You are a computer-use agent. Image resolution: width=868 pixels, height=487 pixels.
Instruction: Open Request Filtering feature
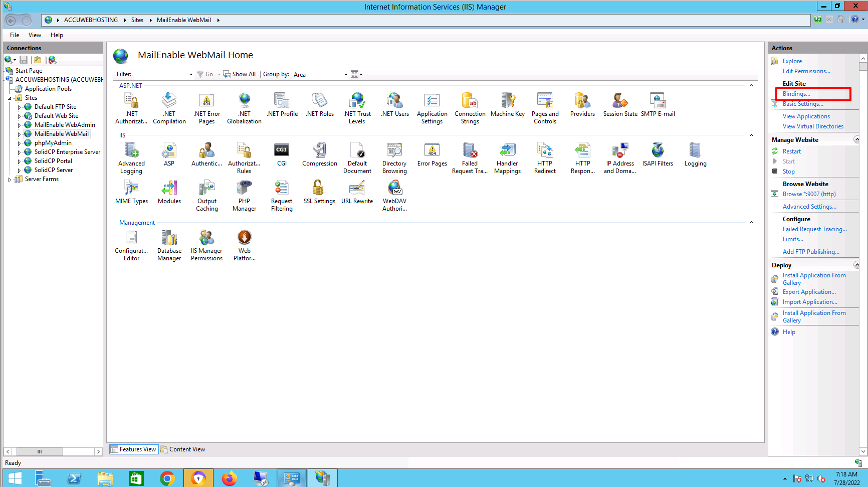coord(282,196)
